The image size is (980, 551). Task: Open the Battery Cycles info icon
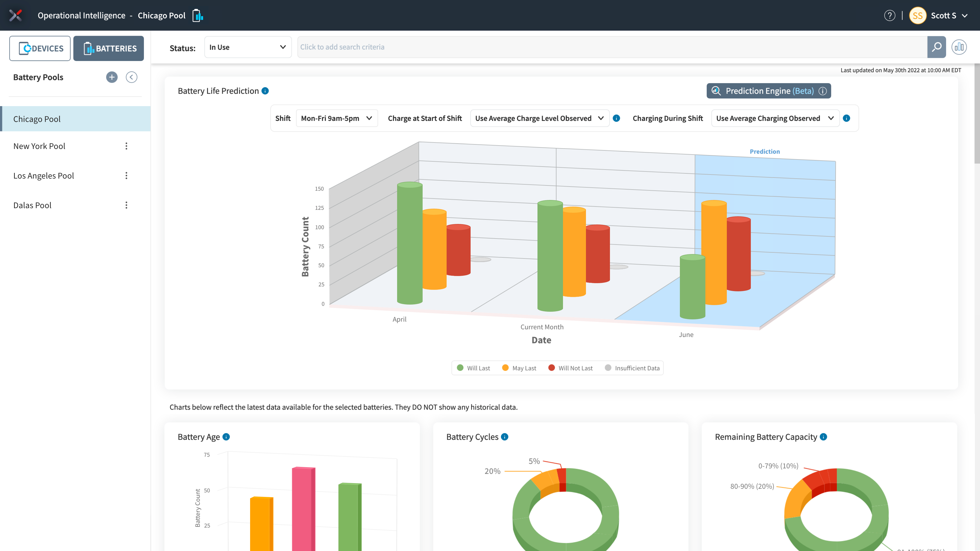[505, 437]
